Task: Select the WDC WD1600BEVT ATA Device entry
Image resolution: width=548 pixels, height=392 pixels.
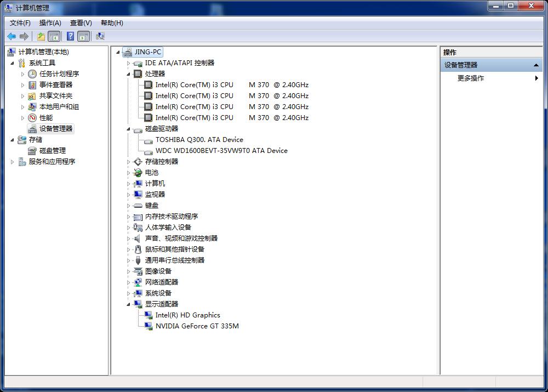Action: [x=221, y=151]
